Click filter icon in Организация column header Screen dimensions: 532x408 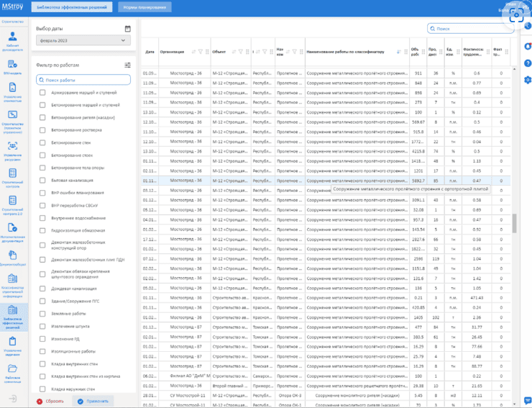pos(201,52)
